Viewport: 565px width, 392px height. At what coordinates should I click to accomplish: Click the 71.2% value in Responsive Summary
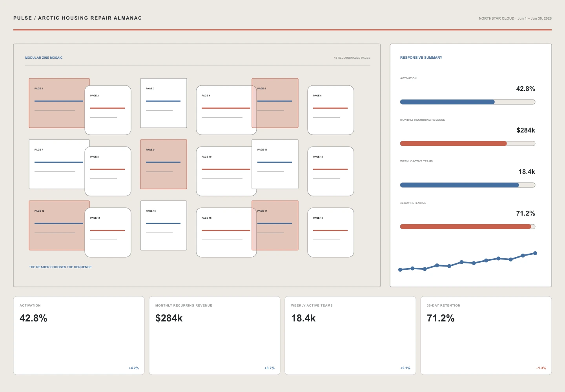coord(526,213)
